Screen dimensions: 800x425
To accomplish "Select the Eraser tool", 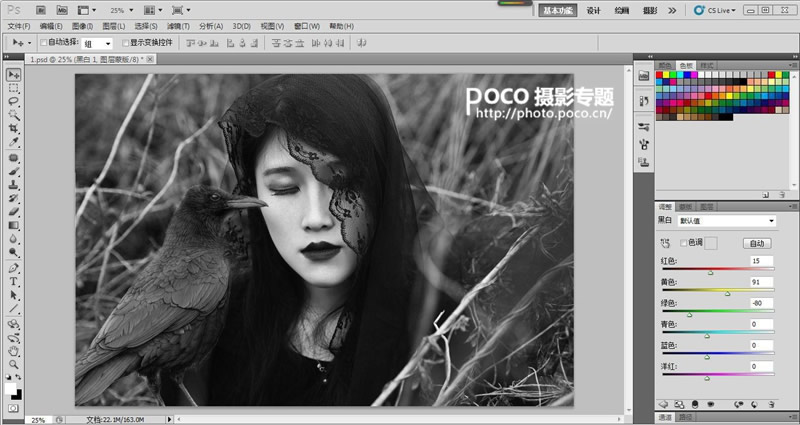I will click(x=13, y=212).
